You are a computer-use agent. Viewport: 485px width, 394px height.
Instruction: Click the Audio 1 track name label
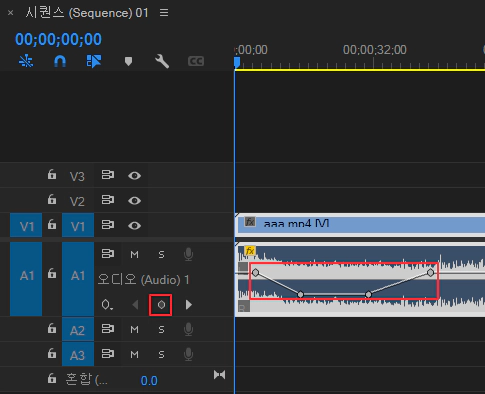pos(144,280)
